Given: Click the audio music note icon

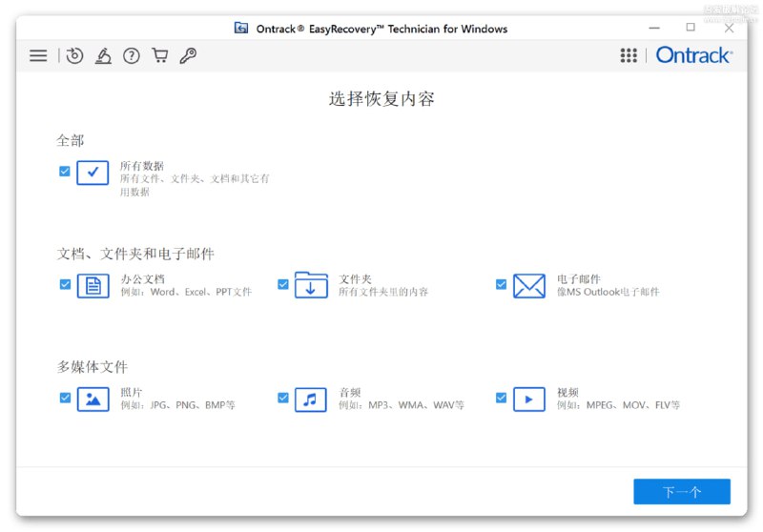Looking at the screenshot, I should (310, 399).
